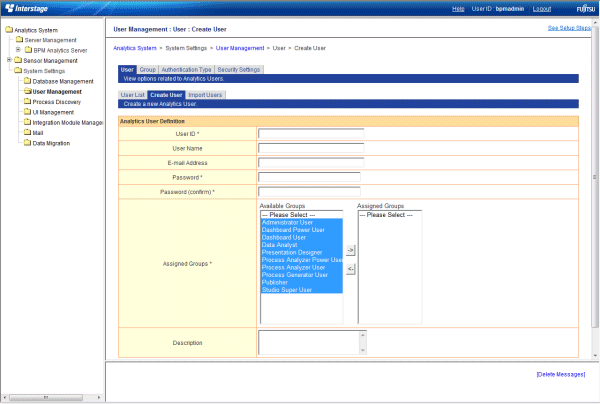Click the Process Discovery folder icon

[x=27, y=101]
